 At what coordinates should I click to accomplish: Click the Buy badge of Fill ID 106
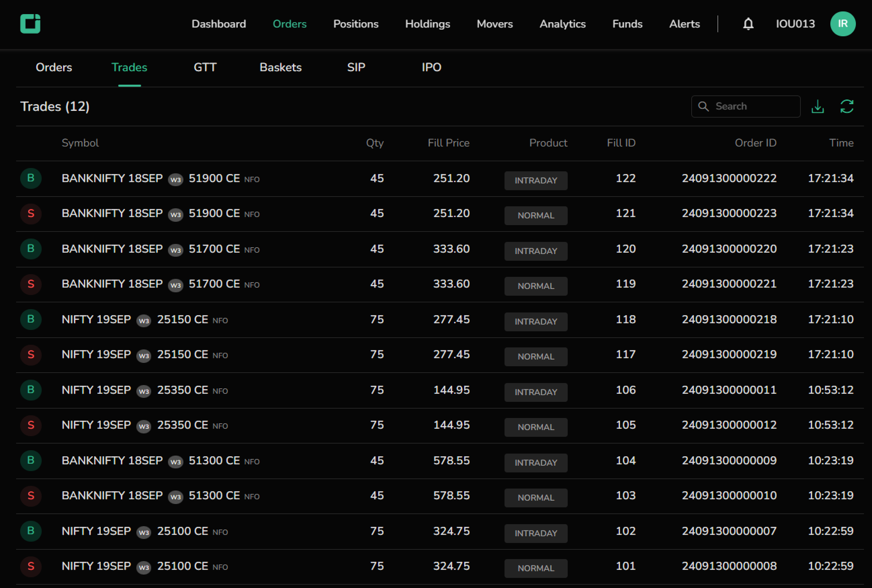pos(31,390)
